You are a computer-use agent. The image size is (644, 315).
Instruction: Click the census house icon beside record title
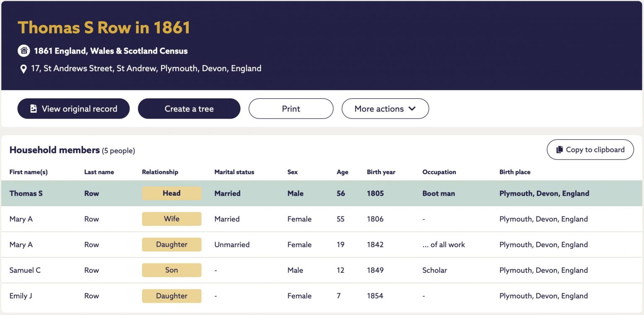24,51
